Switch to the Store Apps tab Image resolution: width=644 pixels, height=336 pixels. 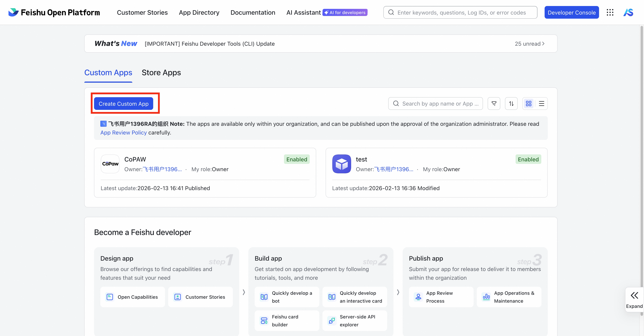(x=161, y=73)
